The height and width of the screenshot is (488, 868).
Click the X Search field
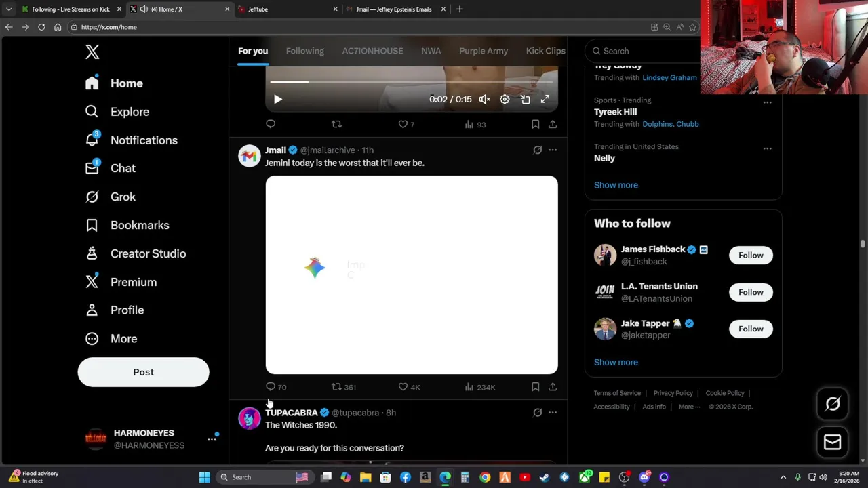tap(644, 51)
